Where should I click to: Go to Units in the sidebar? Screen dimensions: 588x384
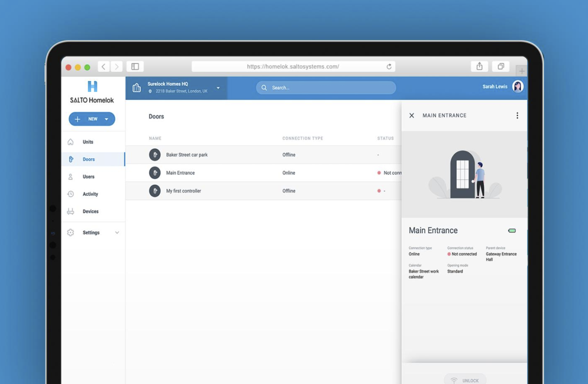[x=88, y=142]
